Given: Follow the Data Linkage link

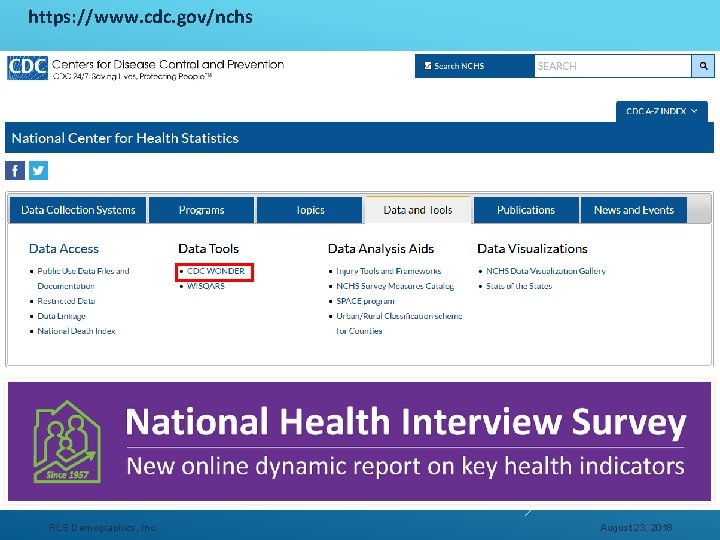Looking at the screenshot, I should pos(62,316).
